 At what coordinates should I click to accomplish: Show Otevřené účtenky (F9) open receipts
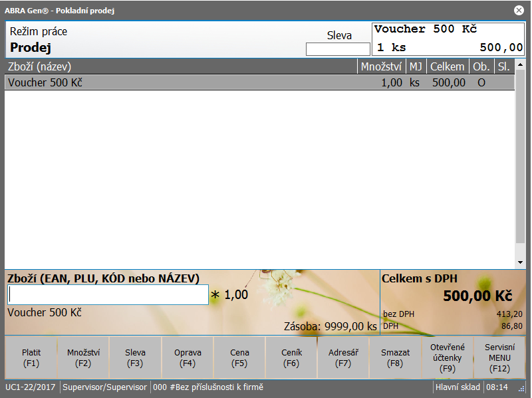(448, 357)
